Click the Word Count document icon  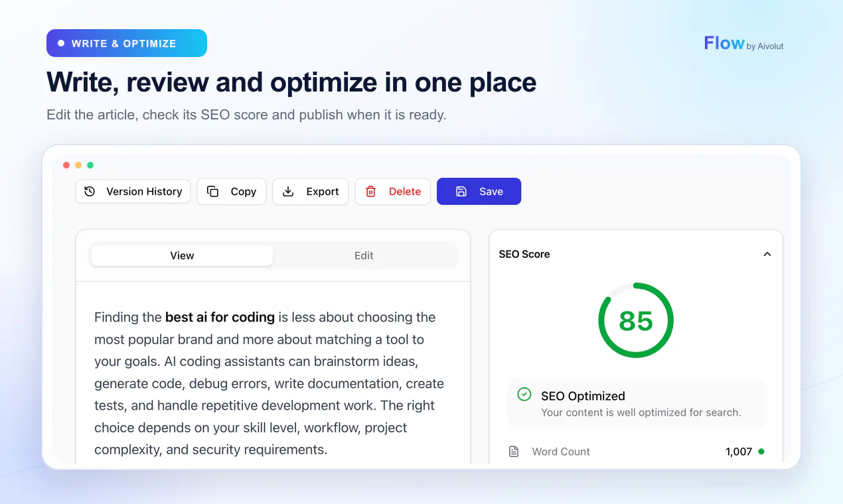(x=513, y=452)
